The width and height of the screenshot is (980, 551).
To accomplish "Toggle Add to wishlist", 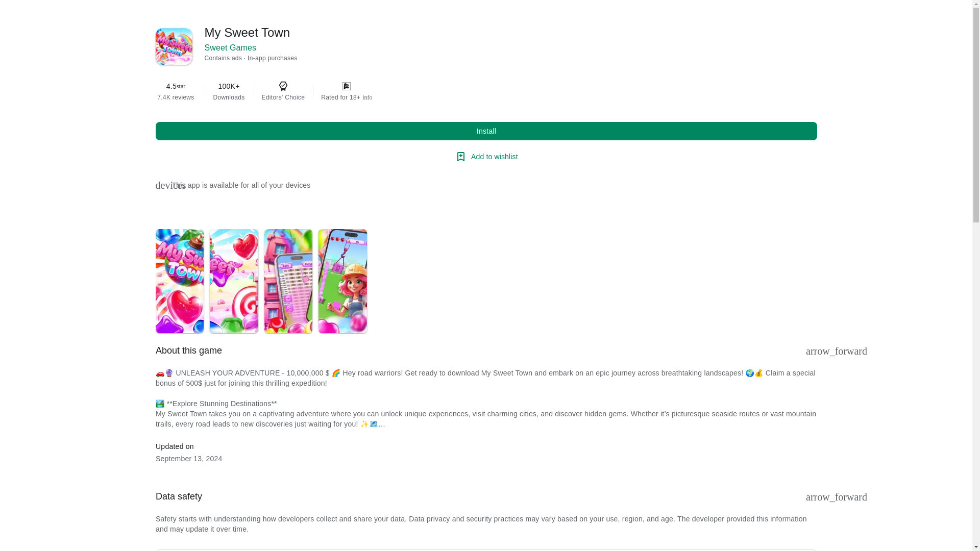I will tap(486, 157).
